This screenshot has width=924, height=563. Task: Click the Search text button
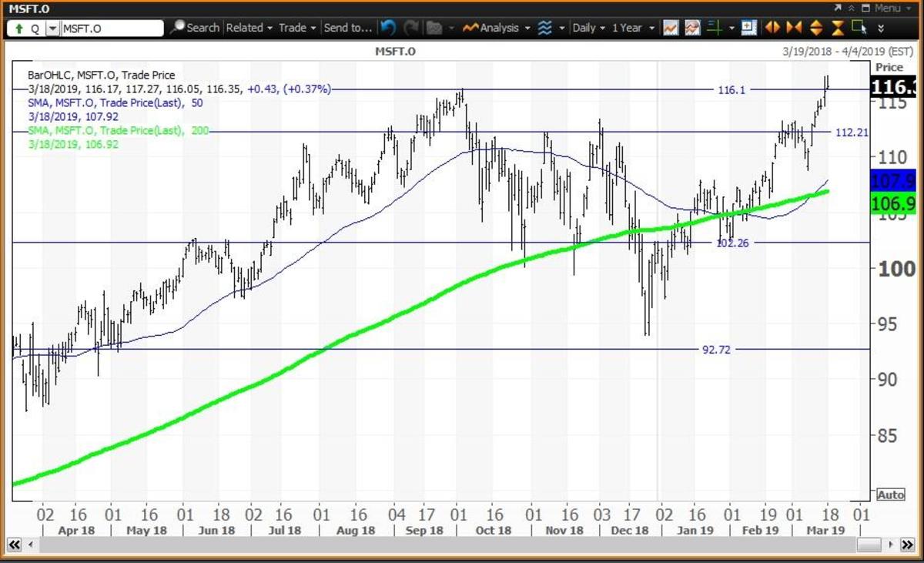point(203,28)
